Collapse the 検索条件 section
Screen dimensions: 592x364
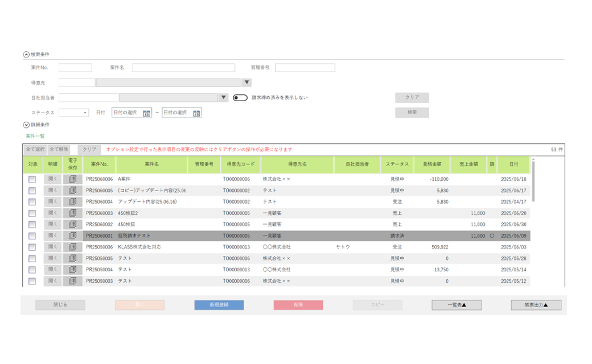coord(26,55)
